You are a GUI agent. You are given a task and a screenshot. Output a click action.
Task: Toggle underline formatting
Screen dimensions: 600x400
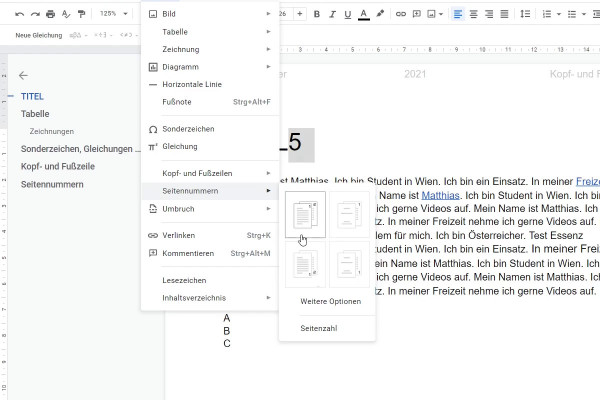[x=347, y=15]
